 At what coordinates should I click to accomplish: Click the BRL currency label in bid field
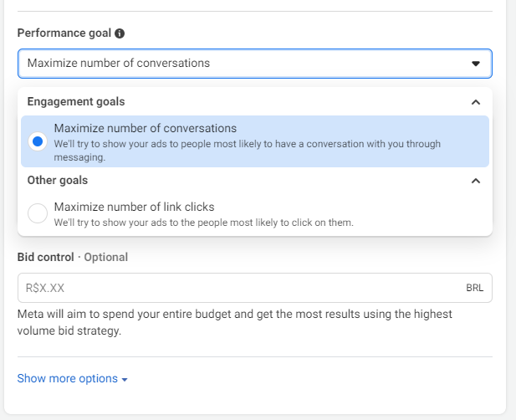[474, 288]
